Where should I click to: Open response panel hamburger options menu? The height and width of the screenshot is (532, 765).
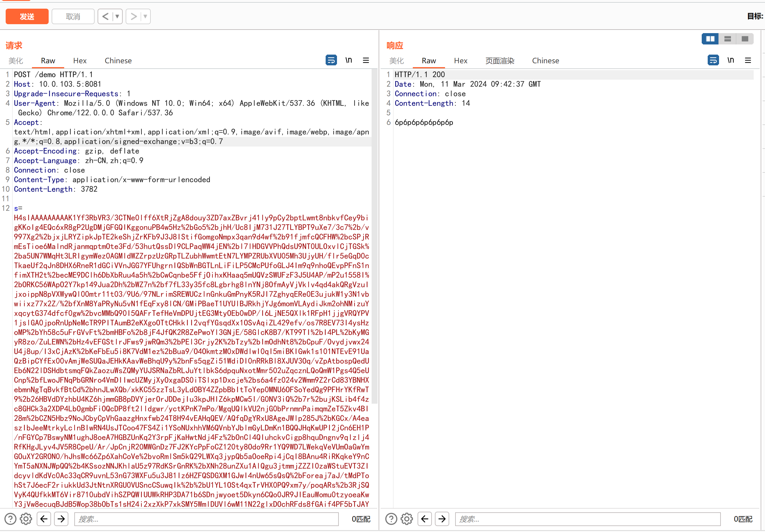pos(748,60)
